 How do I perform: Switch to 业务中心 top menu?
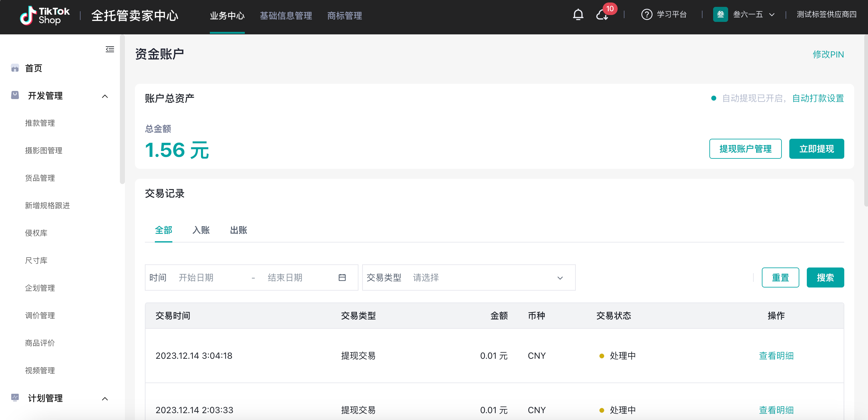tap(227, 16)
